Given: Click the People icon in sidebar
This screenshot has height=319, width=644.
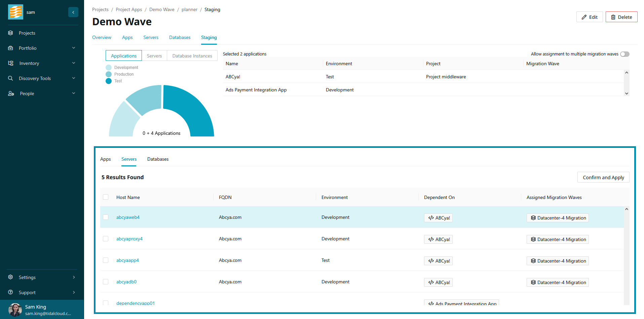Looking at the screenshot, I should coord(11,93).
